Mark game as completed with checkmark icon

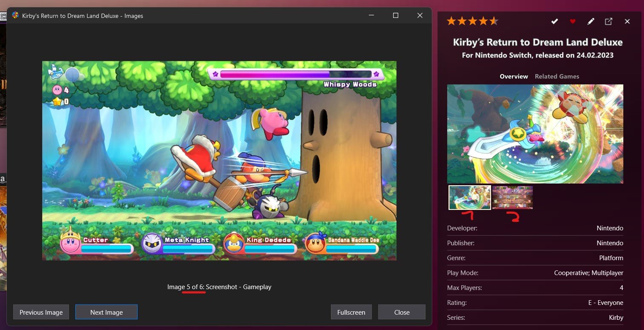[555, 21]
